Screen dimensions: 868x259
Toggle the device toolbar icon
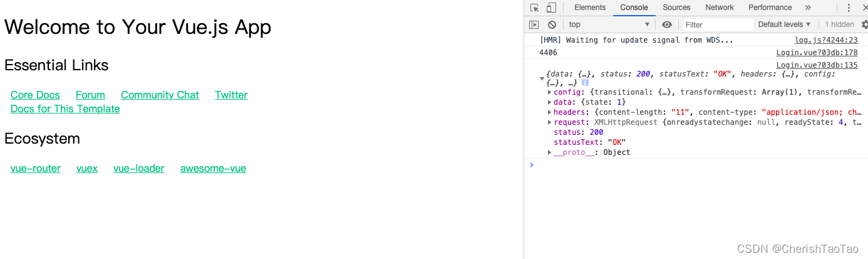551,8
